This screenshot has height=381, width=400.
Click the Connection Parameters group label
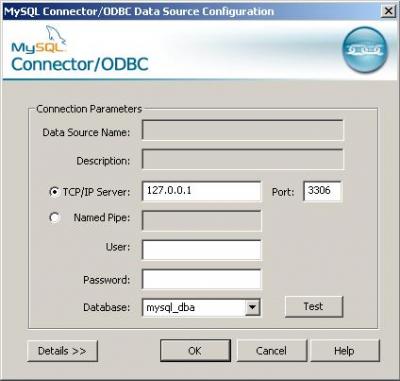89,109
